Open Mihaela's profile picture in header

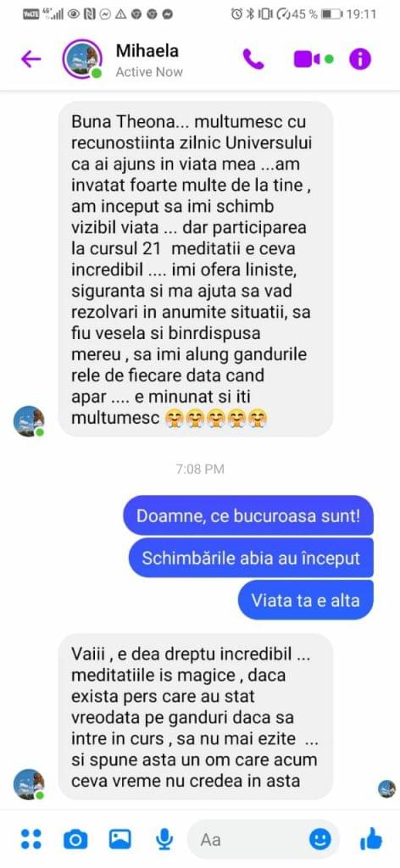point(82,58)
